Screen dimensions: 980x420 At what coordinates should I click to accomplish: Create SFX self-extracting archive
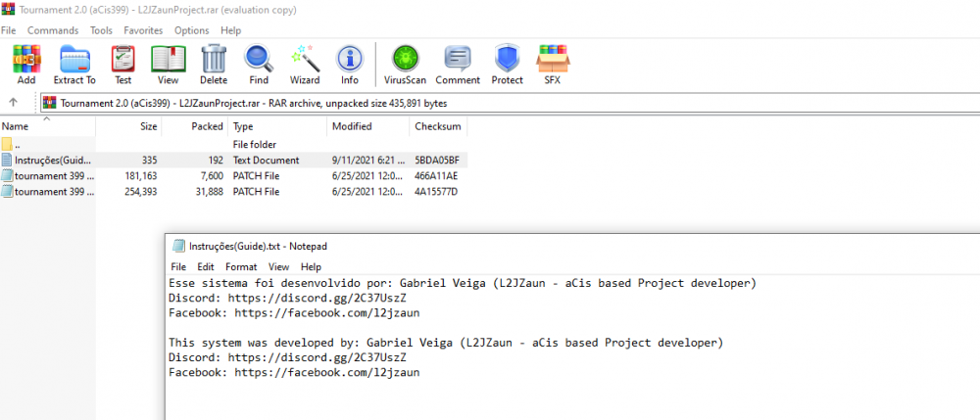point(553,64)
